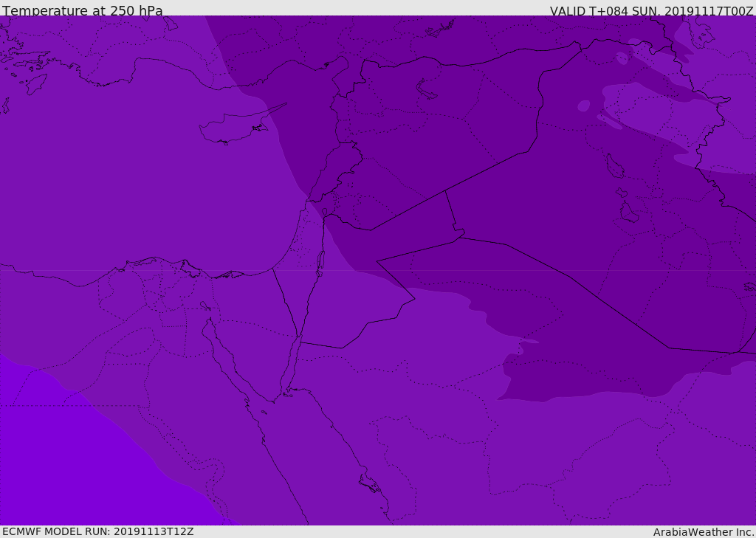This screenshot has width=756, height=538.
Task: Click the elongated lake in central Iraq
Action: pos(614,166)
